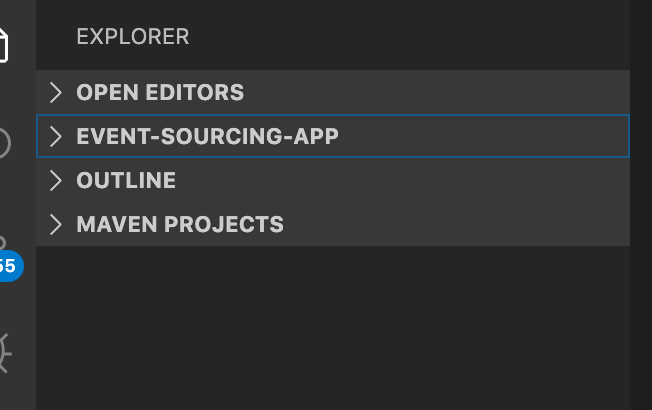Click the Explorer files icon in activity bar
The height and width of the screenshot is (410, 652).
6,43
